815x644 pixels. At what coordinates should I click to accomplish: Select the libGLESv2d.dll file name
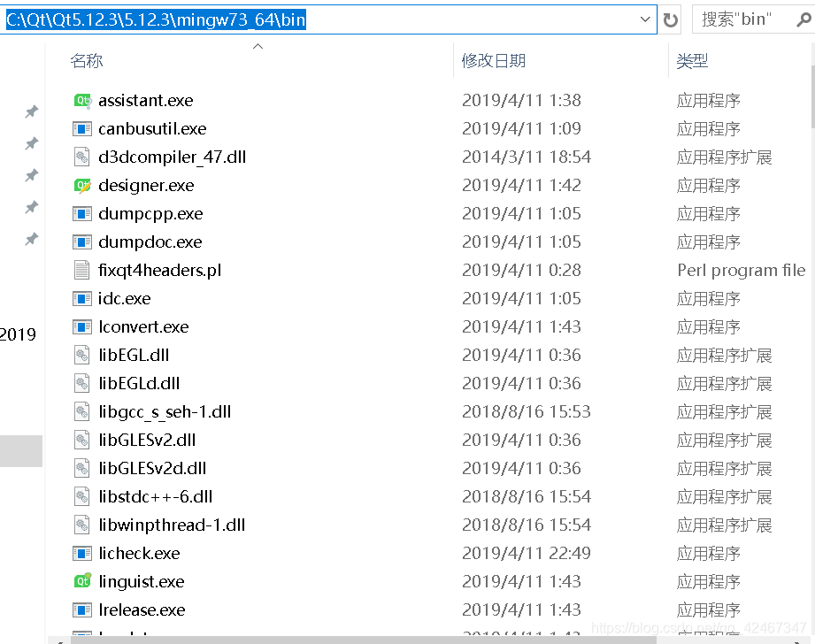[x=152, y=468]
